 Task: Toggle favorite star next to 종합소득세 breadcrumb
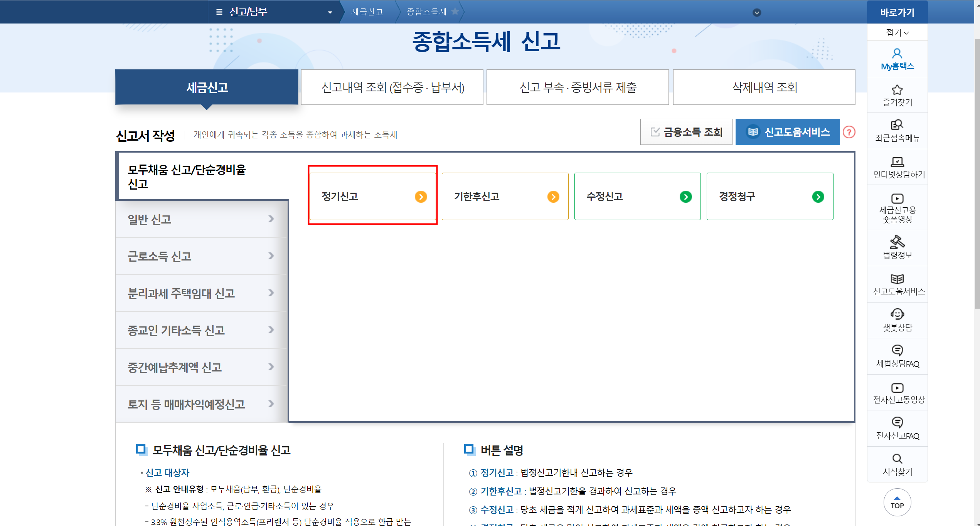point(455,12)
